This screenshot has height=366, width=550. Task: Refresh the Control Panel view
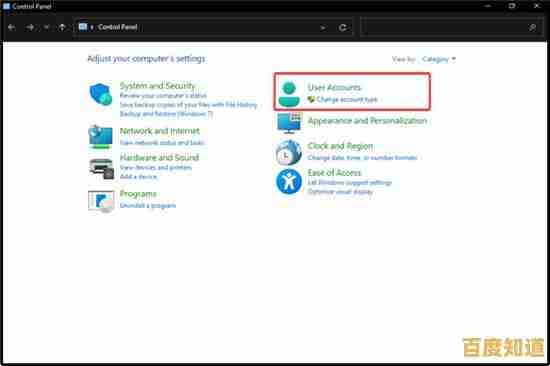click(x=343, y=27)
